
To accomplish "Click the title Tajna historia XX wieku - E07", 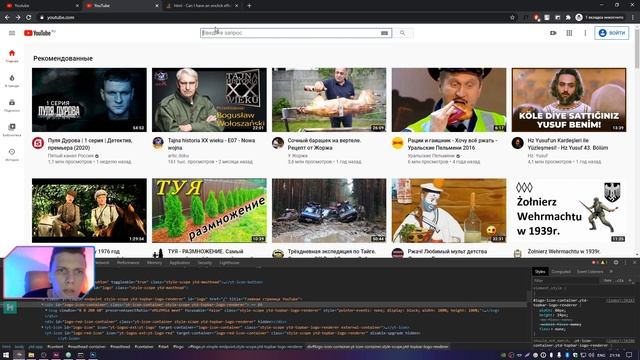I will click(211, 144).
